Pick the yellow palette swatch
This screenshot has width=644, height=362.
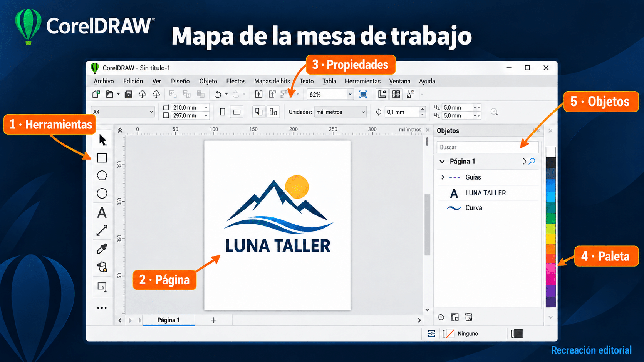pyautogui.click(x=551, y=239)
